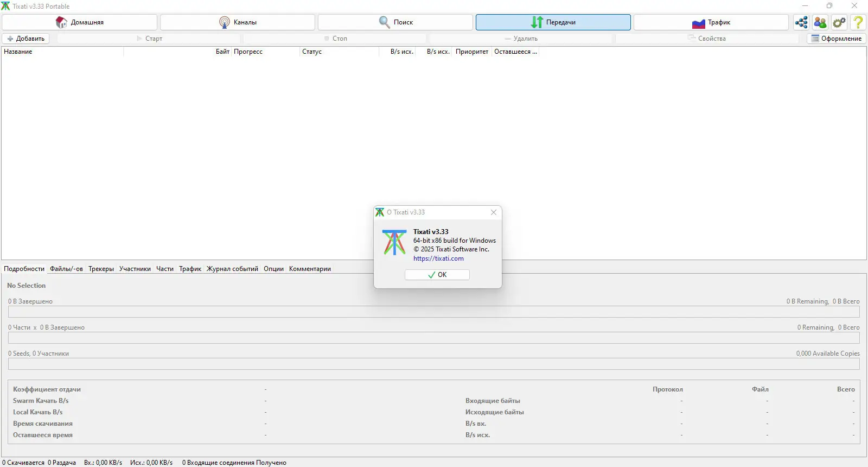The image size is (868, 467).
Task: Sort transfers by Приоритет column
Action: pyautogui.click(x=472, y=52)
